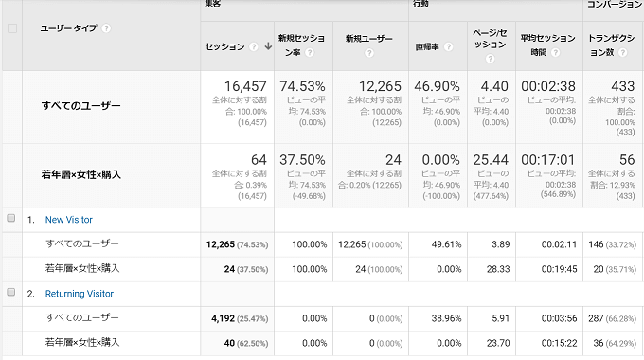Click the セッション sort descending arrow
Screen dimensions: 644x360
coord(268,46)
